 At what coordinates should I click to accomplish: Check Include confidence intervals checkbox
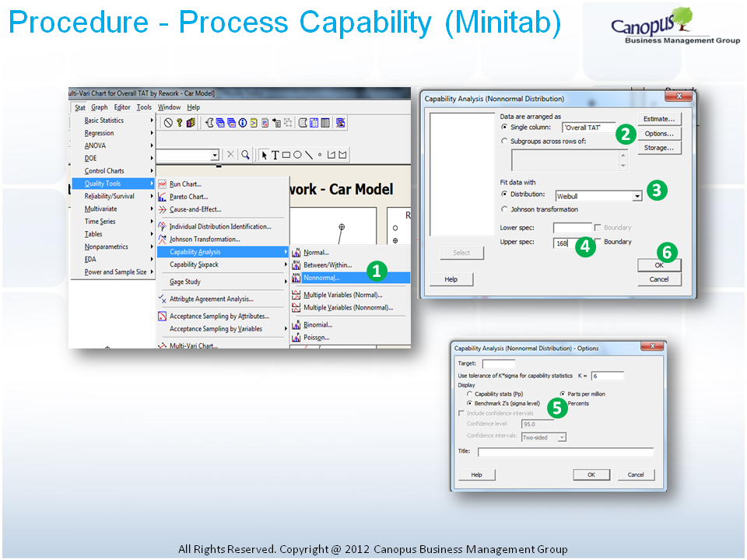(461, 413)
